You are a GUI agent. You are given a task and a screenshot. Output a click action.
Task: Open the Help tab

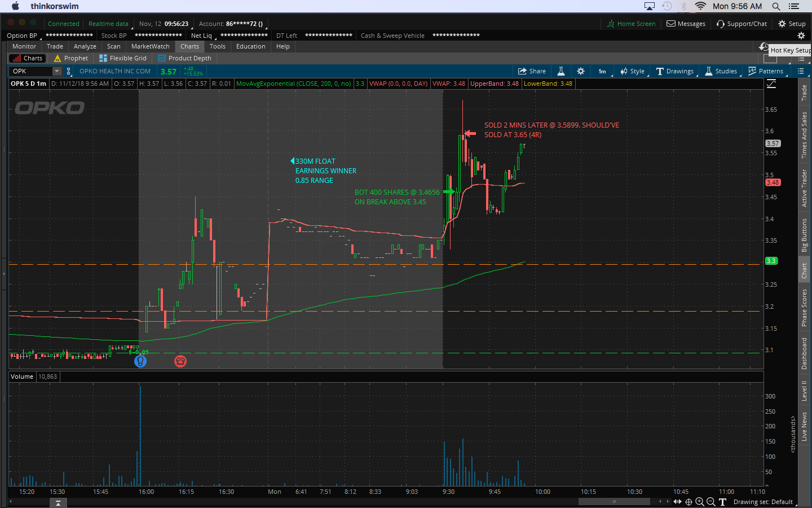(283, 46)
